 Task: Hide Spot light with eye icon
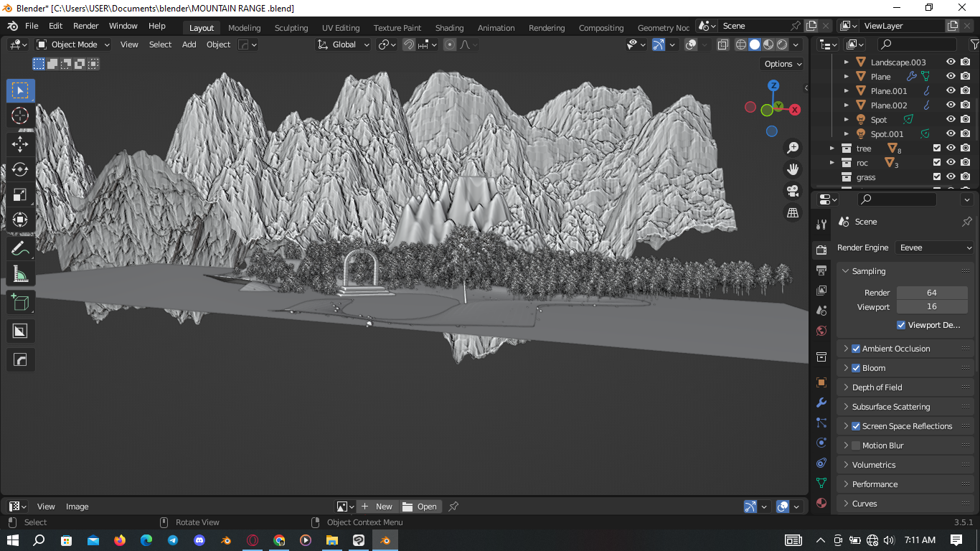(951, 120)
